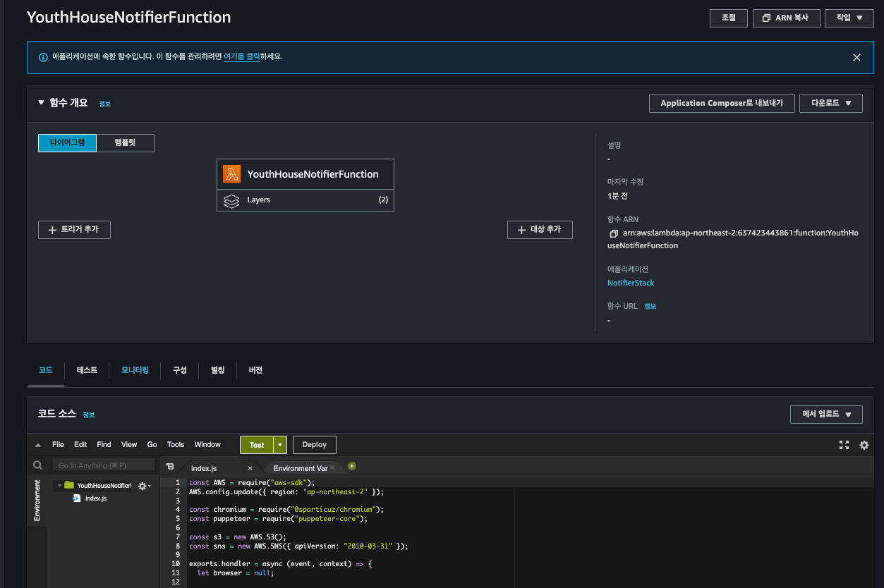Open the 버전 versions tab
Viewport: 884px width, 588px height.
pyautogui.click(x=255, y=370)
